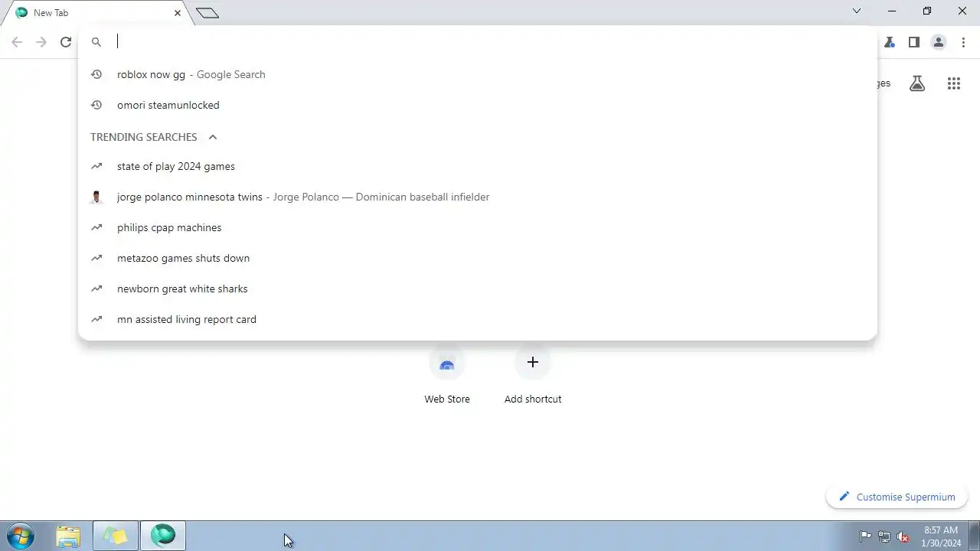The image size is (980, 551).
Task: Click the Show desktop strip
Action: (975, 536)
